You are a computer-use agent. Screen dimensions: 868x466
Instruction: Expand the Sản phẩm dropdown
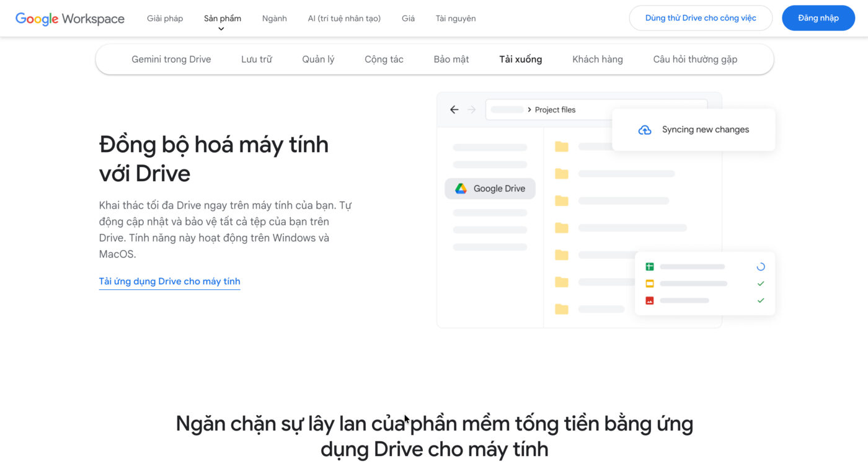[223, 19]
